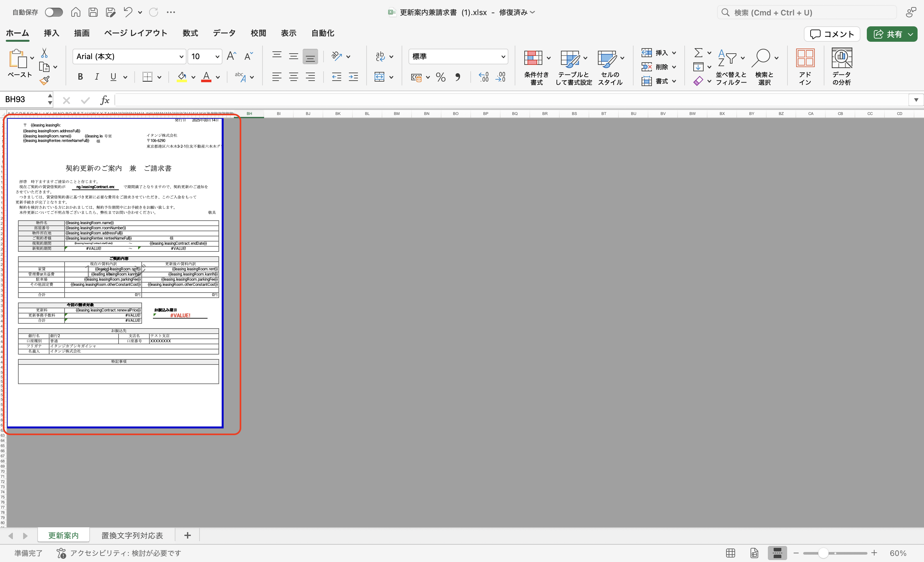Add a new sheet with plus button
Screen dimensions: 924x562
[188, 535]
